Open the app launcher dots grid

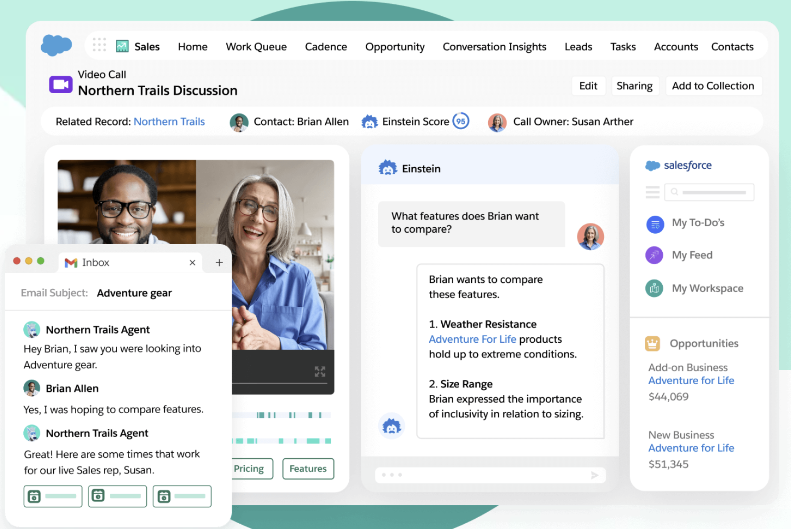[99, 44]
